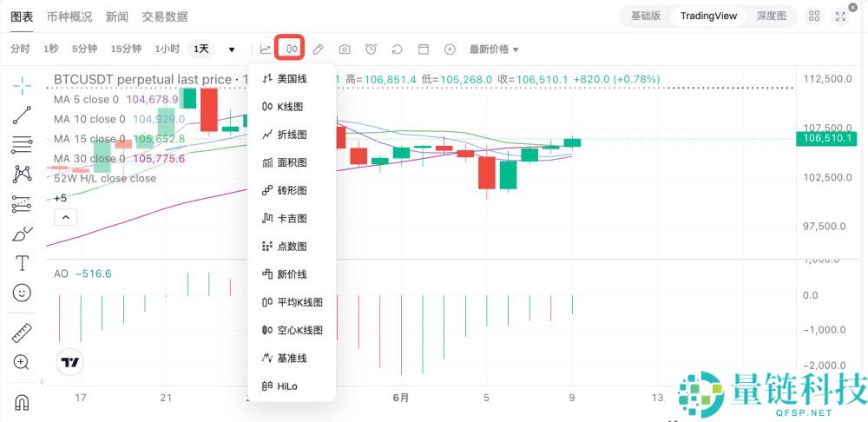
Task: Select 5分钟 time interval
Action: 84,49
